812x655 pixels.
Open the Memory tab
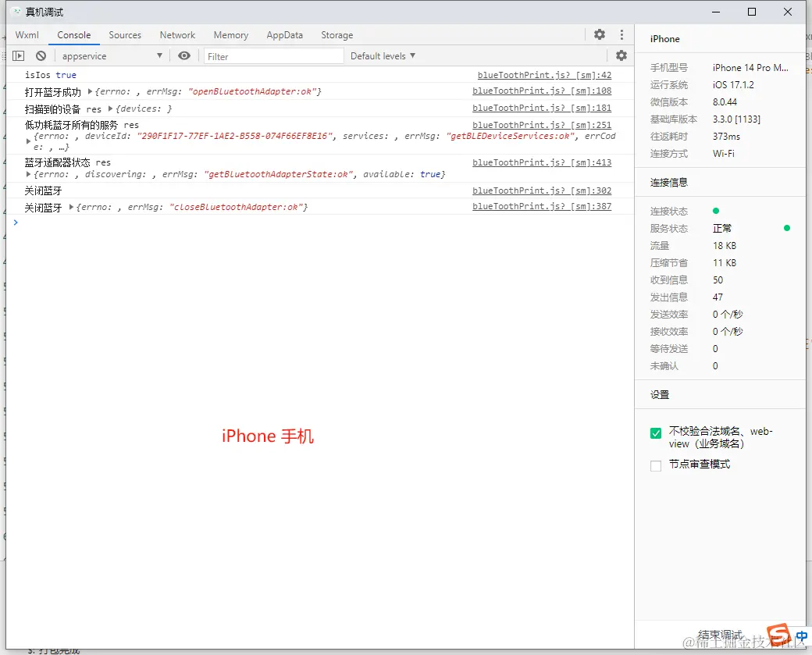pyautogui.click(x=231, y=34)
